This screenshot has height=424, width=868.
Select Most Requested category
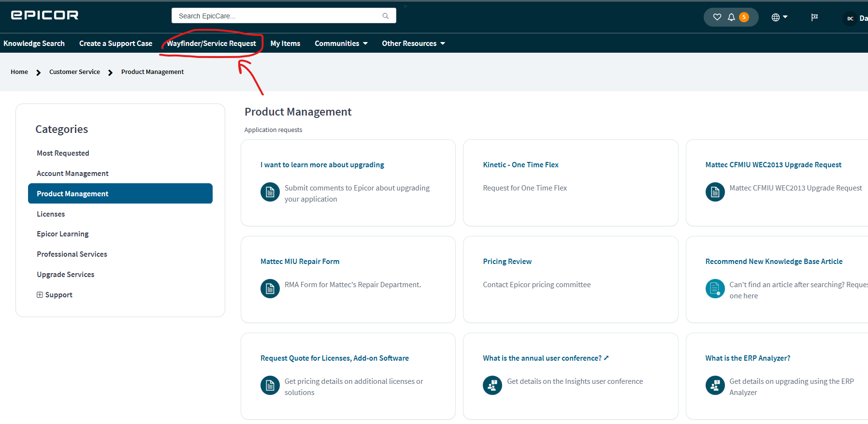pos(63,153)
